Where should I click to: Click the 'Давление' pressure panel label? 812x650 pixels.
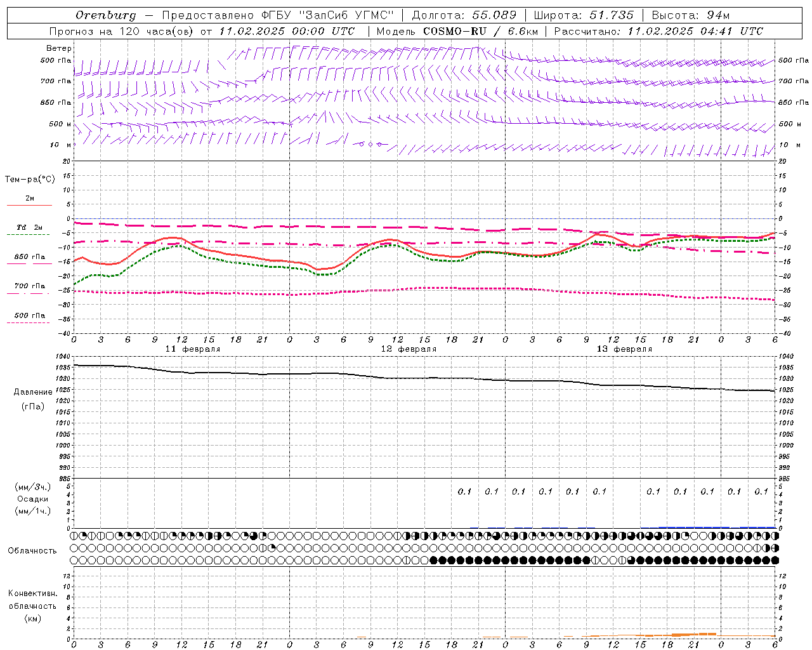(33, 392)
